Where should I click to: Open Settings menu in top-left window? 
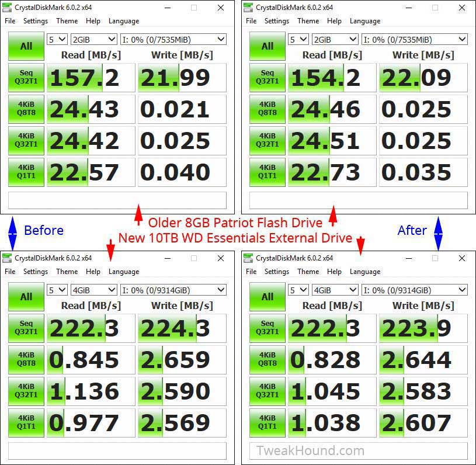click(36, 21)
